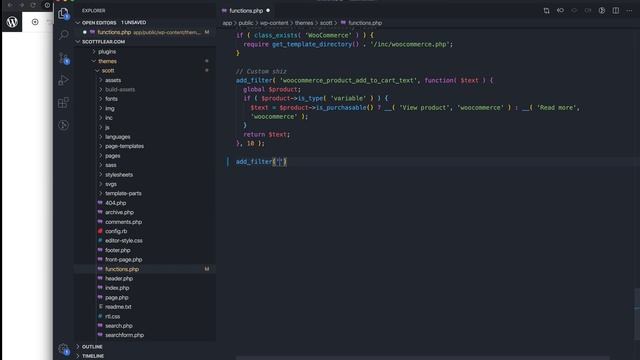Click the WordPress logo icon

pos(12,22)
